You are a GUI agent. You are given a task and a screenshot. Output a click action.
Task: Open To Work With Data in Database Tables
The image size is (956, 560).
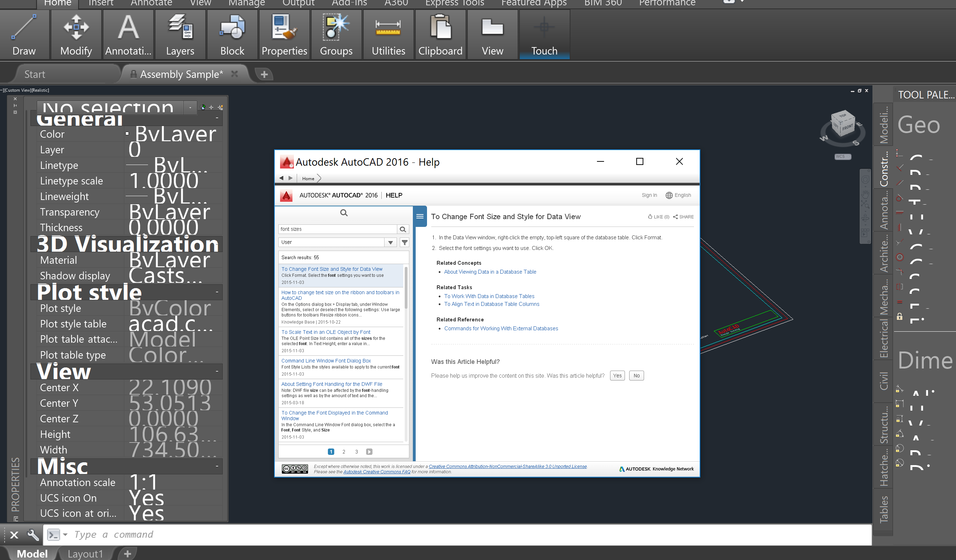click(489, 296)
